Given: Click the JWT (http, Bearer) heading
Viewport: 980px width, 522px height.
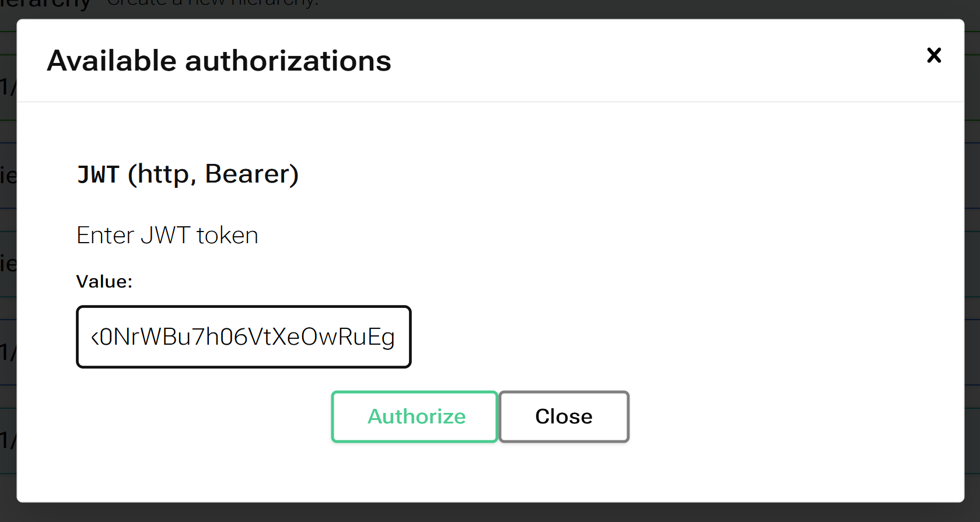Looking at the screenshot, I should 188,173.
